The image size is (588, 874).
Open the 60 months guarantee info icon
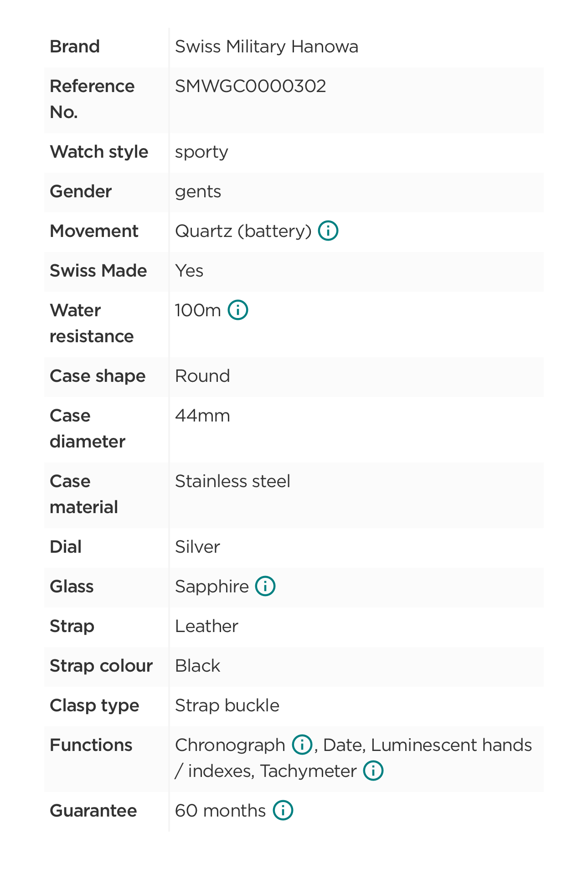click(x=283, y=810)
